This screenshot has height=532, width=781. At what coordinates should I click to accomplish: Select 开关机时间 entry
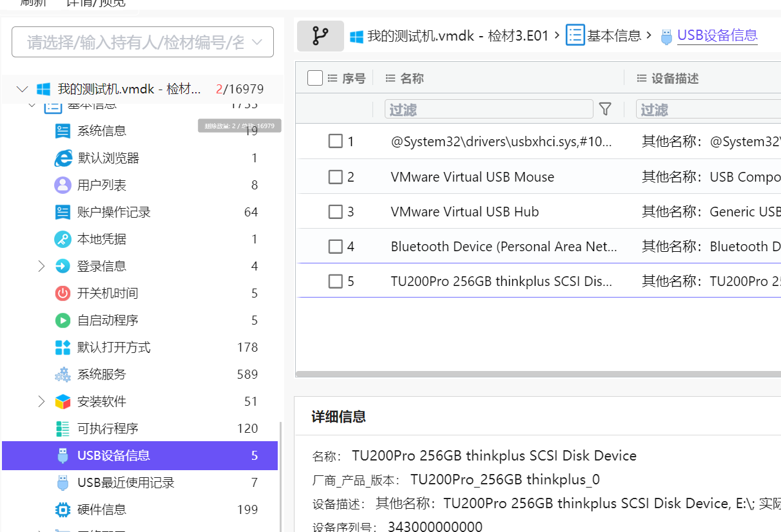pos(108,293)
